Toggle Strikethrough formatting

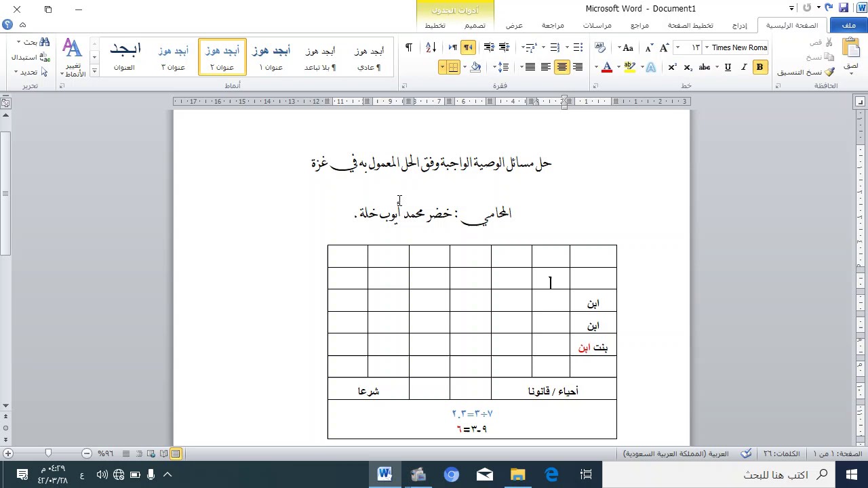(x=705, y=67)
